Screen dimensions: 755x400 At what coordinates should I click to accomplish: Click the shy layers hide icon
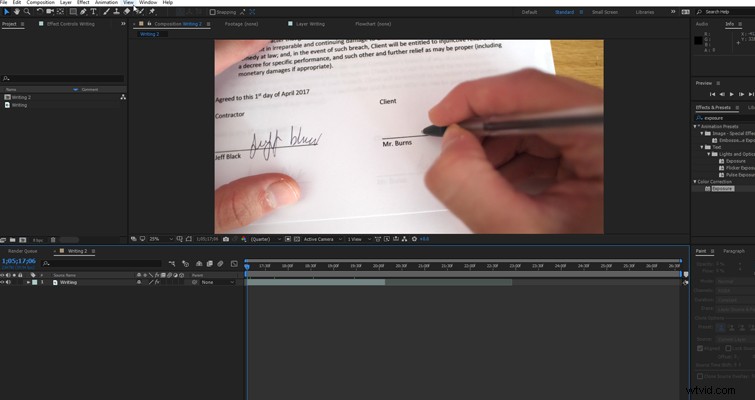coord(199,263)
